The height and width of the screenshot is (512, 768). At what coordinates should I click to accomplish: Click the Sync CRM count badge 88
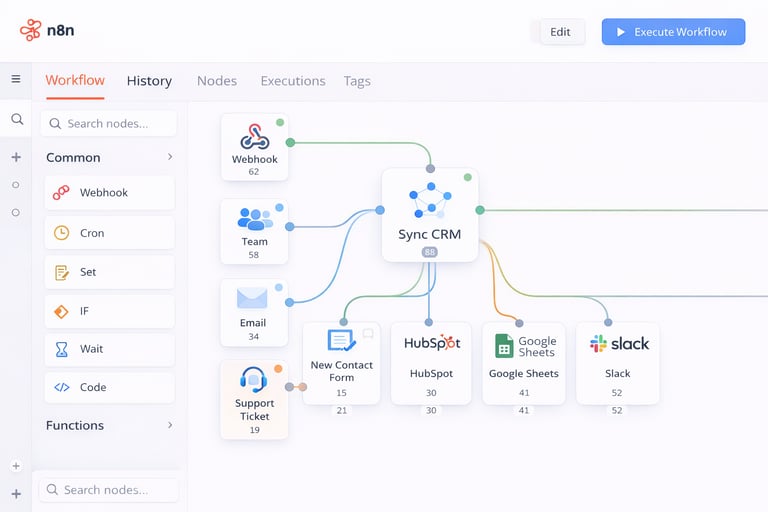tap(430, 252)
